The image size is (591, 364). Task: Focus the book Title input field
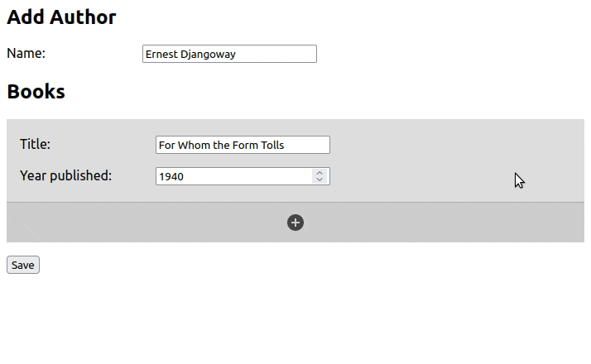coord(243,145)
